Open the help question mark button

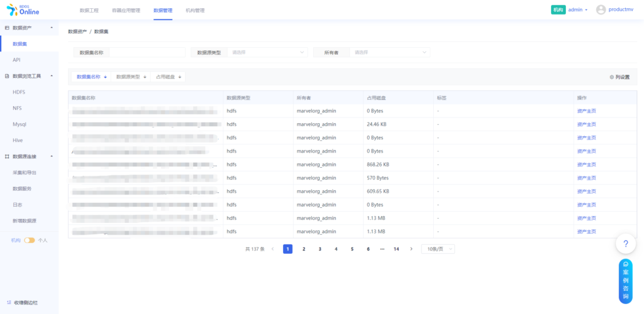coord(626,244)
